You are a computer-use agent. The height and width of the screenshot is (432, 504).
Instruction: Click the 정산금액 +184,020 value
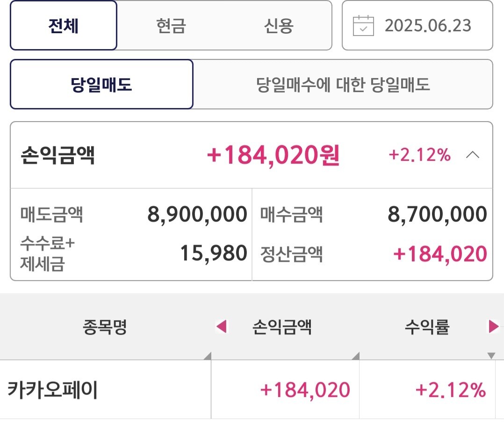[440, 254]
